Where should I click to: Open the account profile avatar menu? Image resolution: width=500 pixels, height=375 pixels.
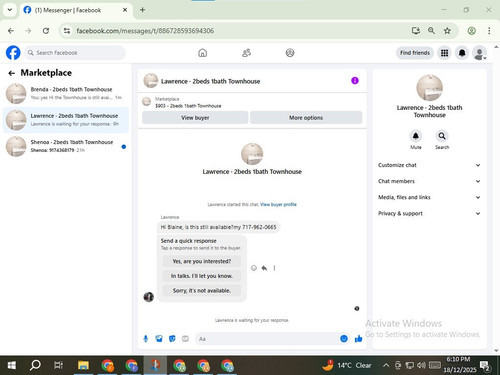point(479,53)
